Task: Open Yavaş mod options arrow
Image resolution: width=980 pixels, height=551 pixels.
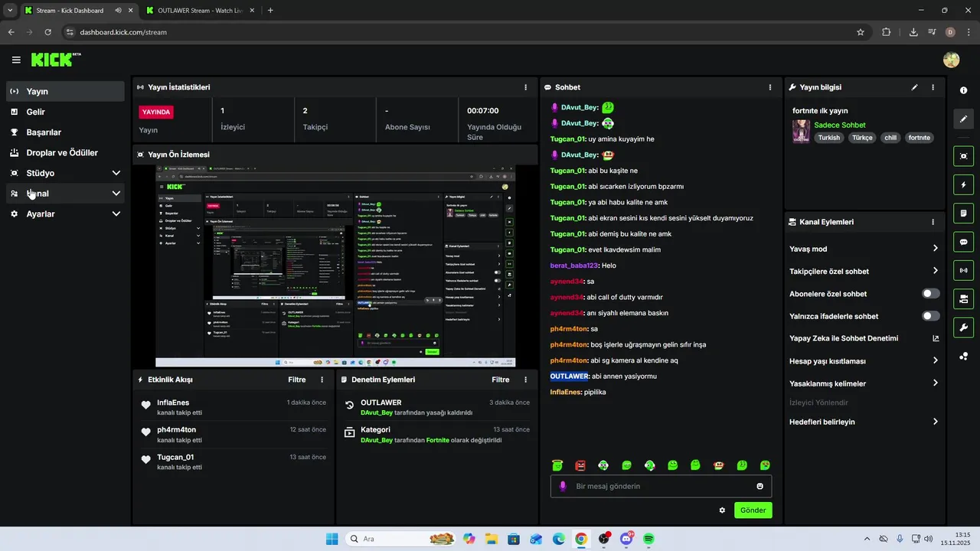Action: point(935,249)
